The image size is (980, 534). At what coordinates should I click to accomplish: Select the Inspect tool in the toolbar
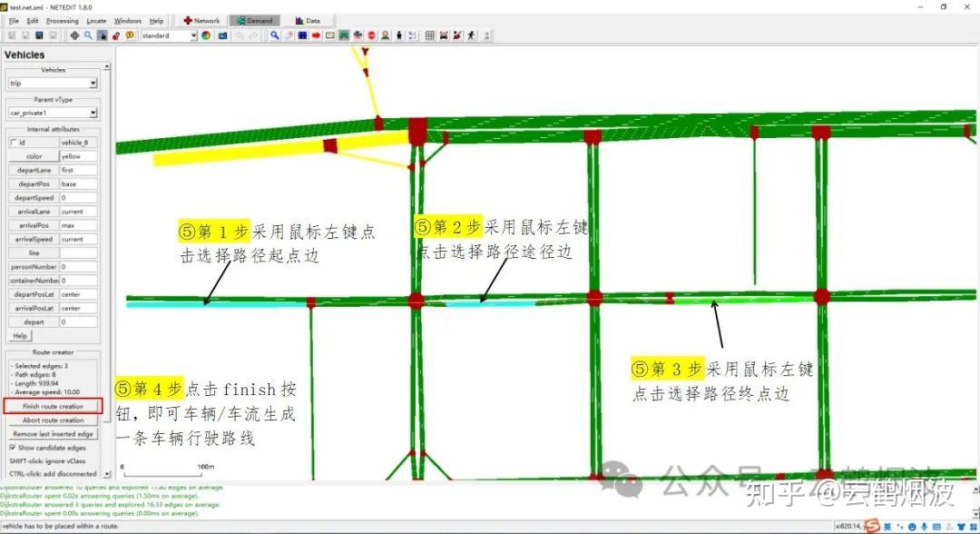pos(274,36)
